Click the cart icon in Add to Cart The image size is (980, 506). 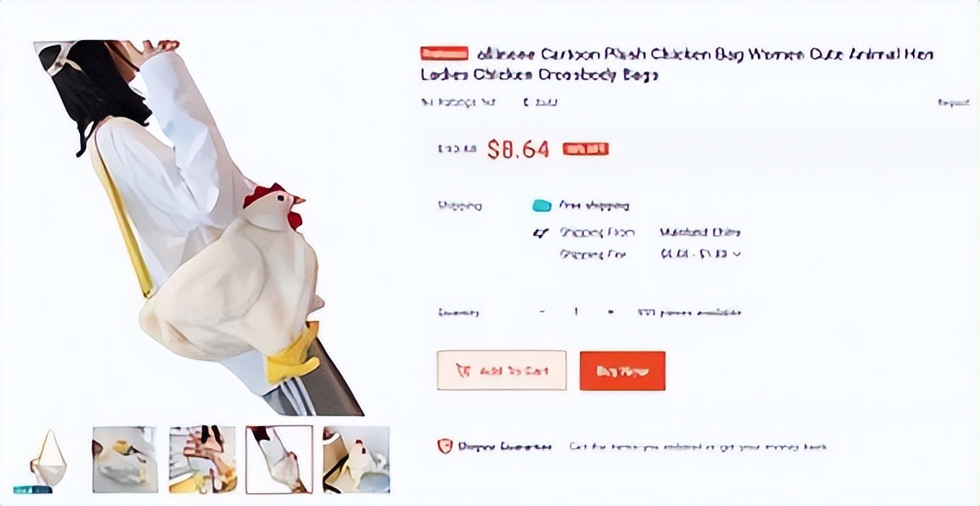(x=464, y=371)
